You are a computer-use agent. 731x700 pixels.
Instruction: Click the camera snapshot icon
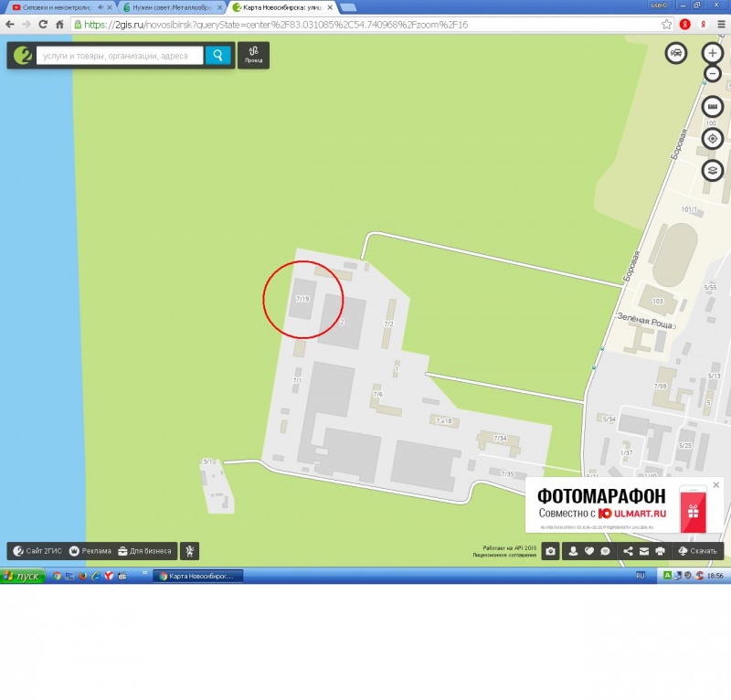click(550, 551)
